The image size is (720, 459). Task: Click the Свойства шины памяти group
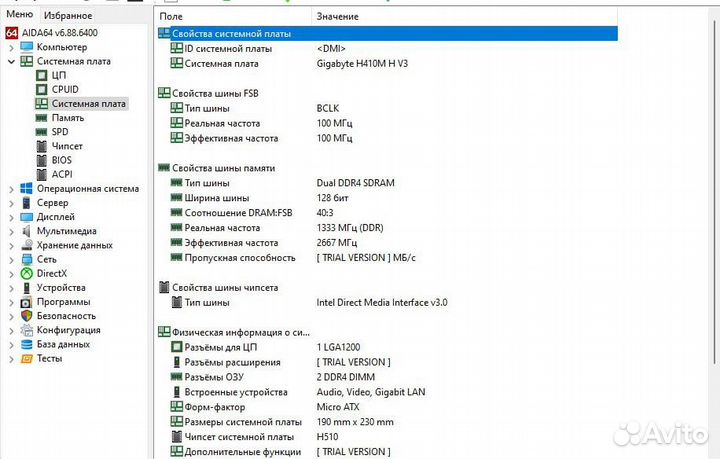click(223, 168)
